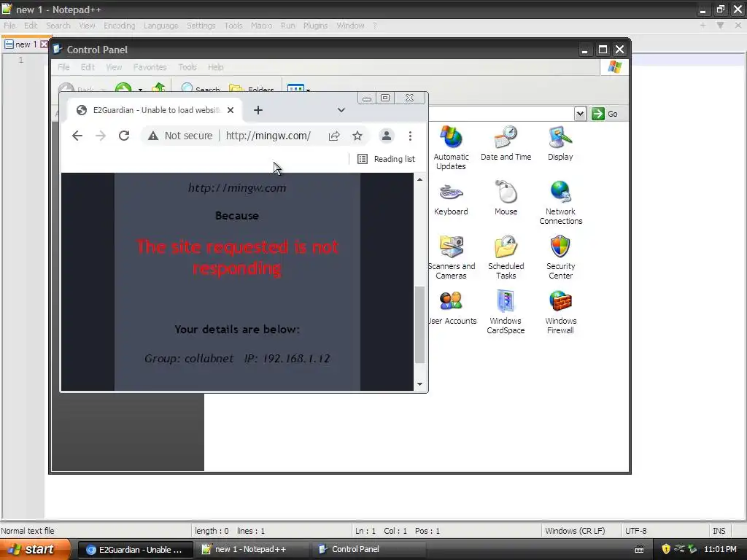Image resolution: width=747 pixels, height=560 pixels.
Task: Open the browser profile avatar
Action: (387, 136)
